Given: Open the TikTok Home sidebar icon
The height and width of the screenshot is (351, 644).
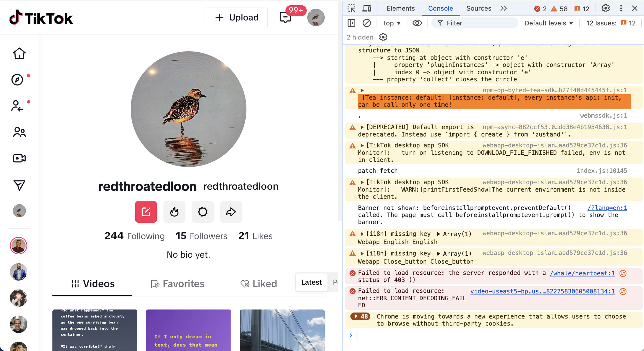Looking at the screenshot, I should click(x=19, y=53).
